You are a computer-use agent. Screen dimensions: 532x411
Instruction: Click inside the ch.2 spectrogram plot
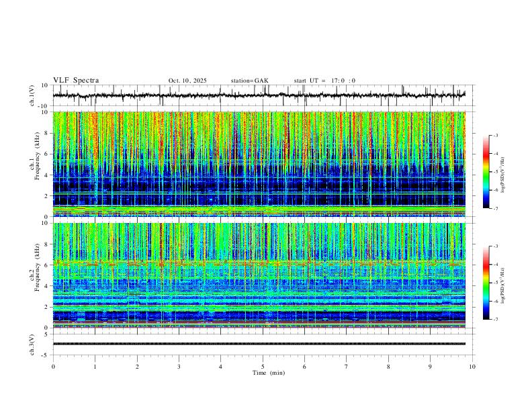[x=259, y=275]
